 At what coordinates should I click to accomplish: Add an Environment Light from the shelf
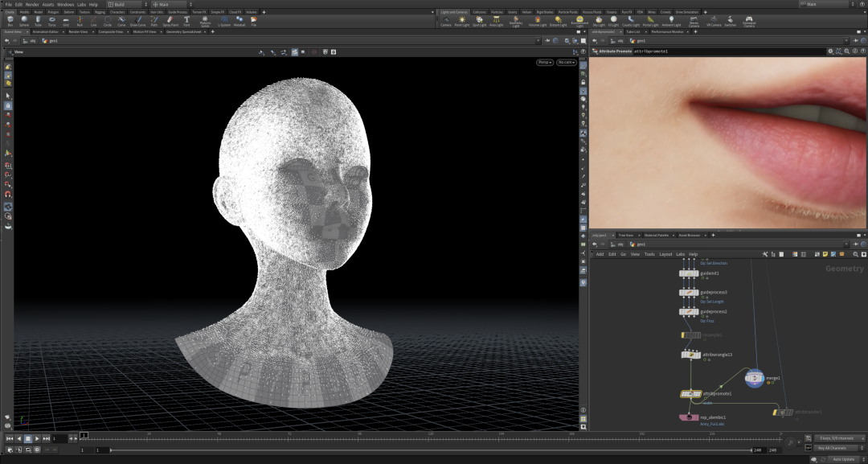tap(579, 22)
